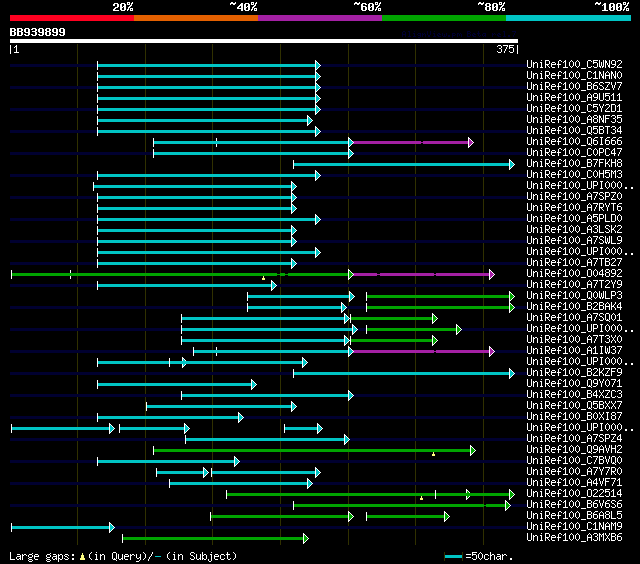Open hit UniRef100_B6SZV7
The image size is (640, 564).
pyautogui.click(x=574, y=87)
